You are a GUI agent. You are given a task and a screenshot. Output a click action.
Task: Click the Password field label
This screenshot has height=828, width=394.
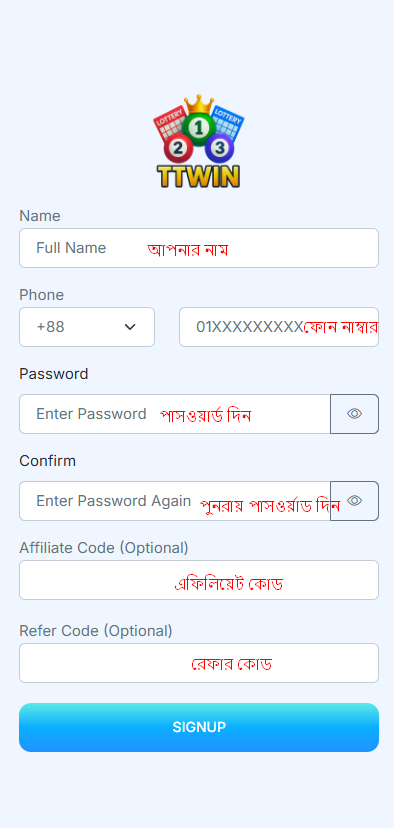pyautogui.click(x=54, y=374)
